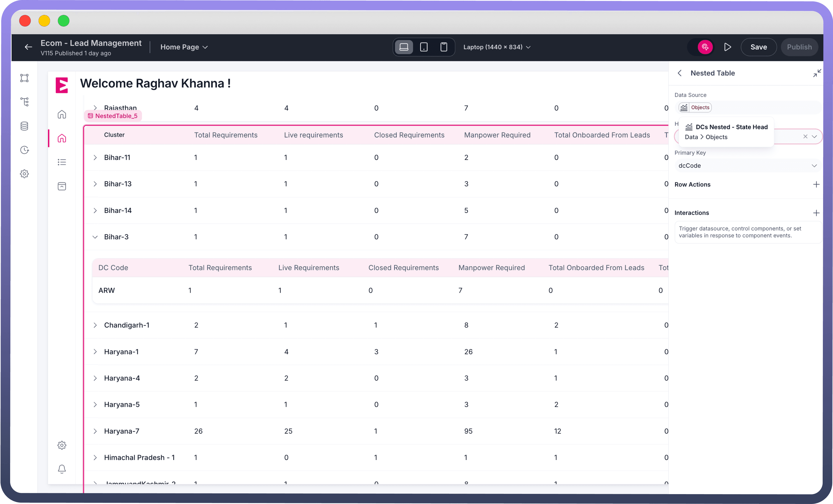Click the Save button
The image size is (833, 504).
point(758,47)
